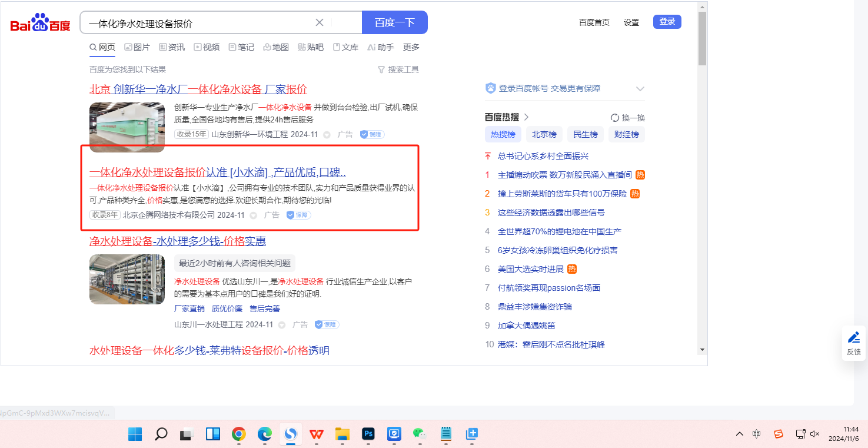Open WeChat from the taskbar
Viewport: 868px width, 448px height.
click(x=419, y=434)
